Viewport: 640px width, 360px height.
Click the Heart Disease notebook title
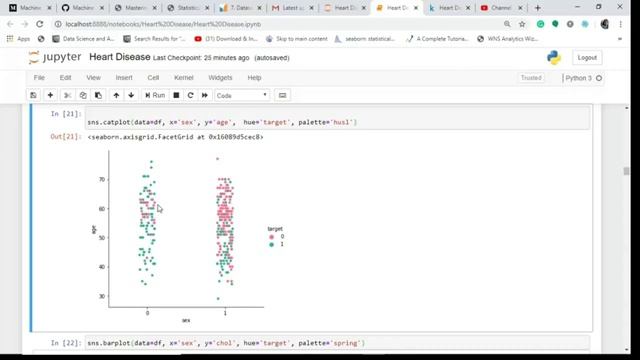pyautogui.click(x=120, y=57)
